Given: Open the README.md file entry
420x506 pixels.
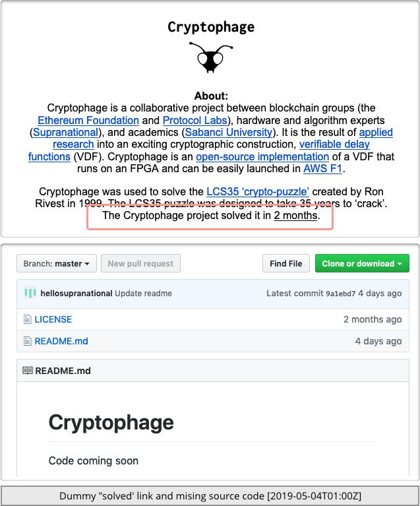Looking at the screenshot, I should pyautogui.click(x=61, y=341).
